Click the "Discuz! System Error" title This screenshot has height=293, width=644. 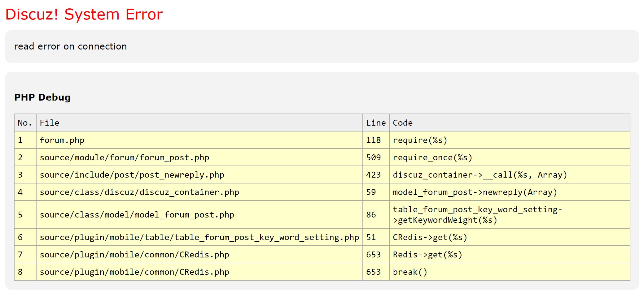84,15
